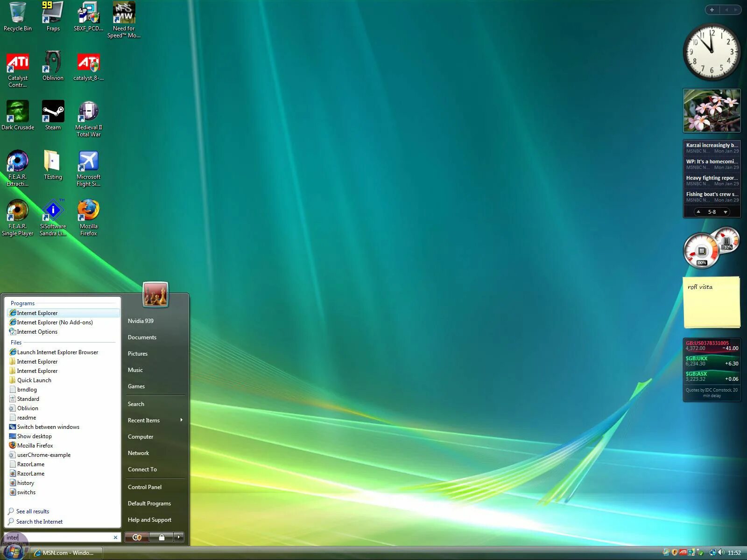
Task: Click down arrow on the news headlines pager
Action: tap(726, 211)
